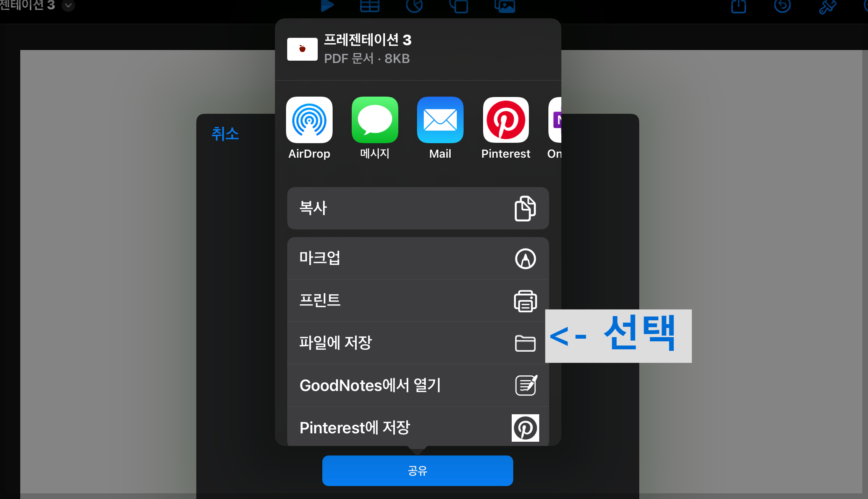868x499 pixels.
Task: Enable 복사 clipboard toggle option
Action: (418, 207)
